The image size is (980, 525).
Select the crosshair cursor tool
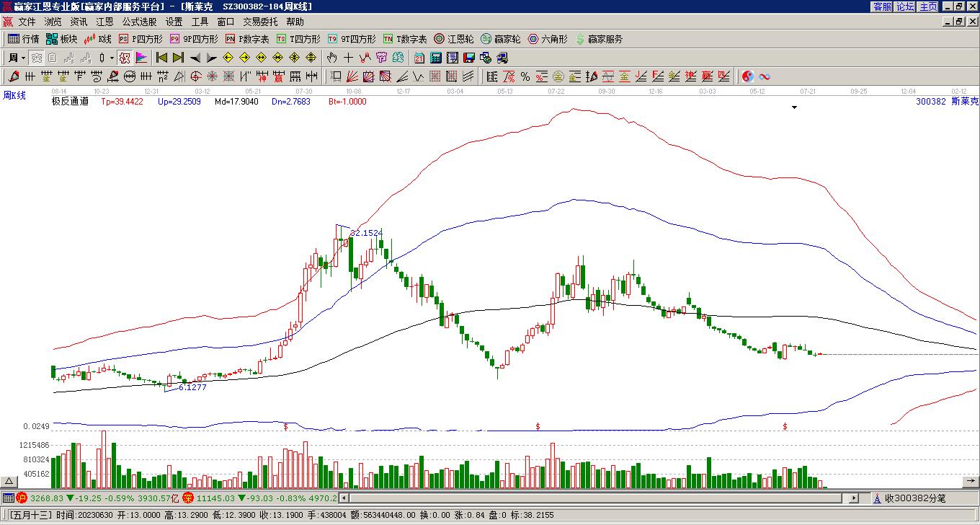click(x=348, y=58)
